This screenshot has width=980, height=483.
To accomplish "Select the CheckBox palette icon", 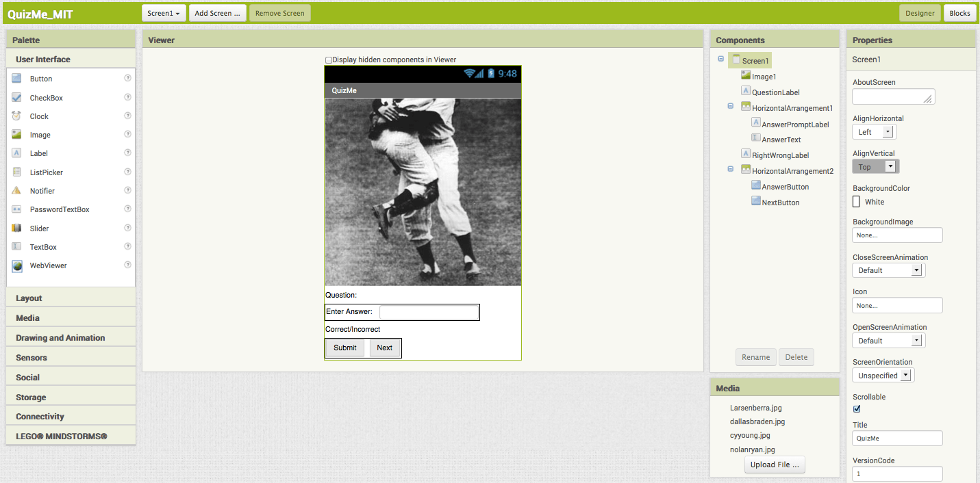I will [16, 98].
